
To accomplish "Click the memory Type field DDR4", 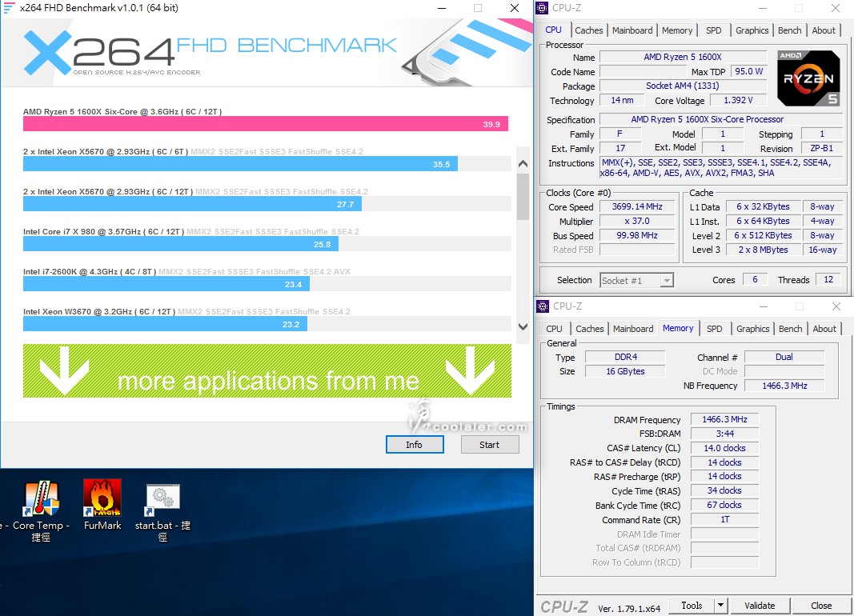I will [x=625, y=357].
